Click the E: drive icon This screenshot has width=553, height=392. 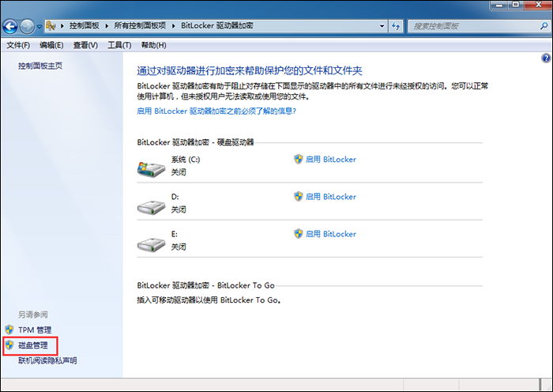point(151,245)
